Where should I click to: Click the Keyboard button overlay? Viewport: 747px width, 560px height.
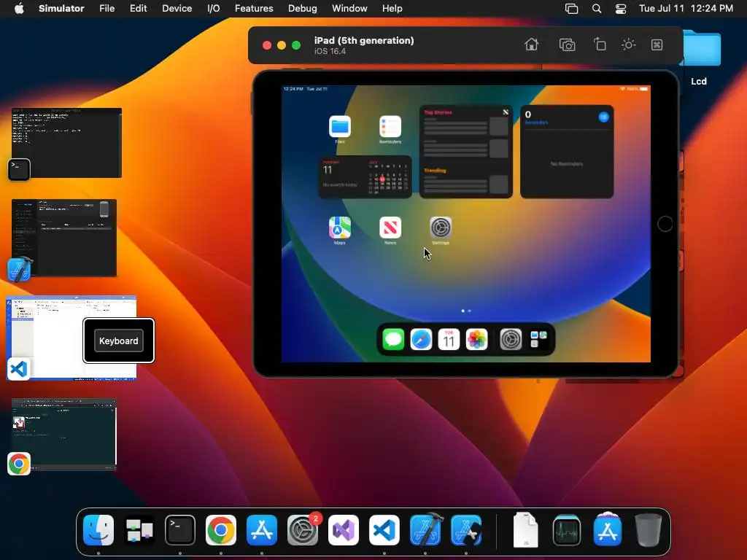click(x=119, y=341)
